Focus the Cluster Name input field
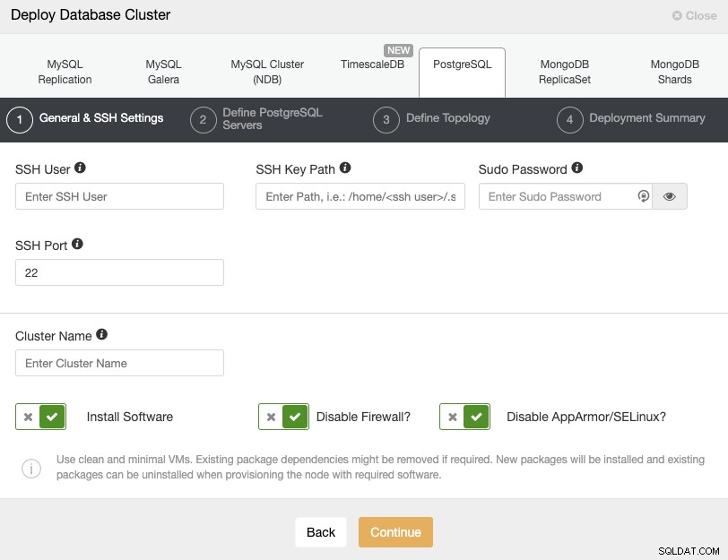Viewport: 728px width, 560px height. point(119,363)
